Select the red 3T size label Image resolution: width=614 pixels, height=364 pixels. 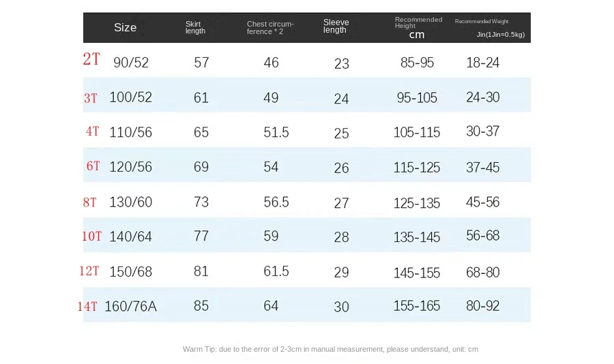click(91, 98)
